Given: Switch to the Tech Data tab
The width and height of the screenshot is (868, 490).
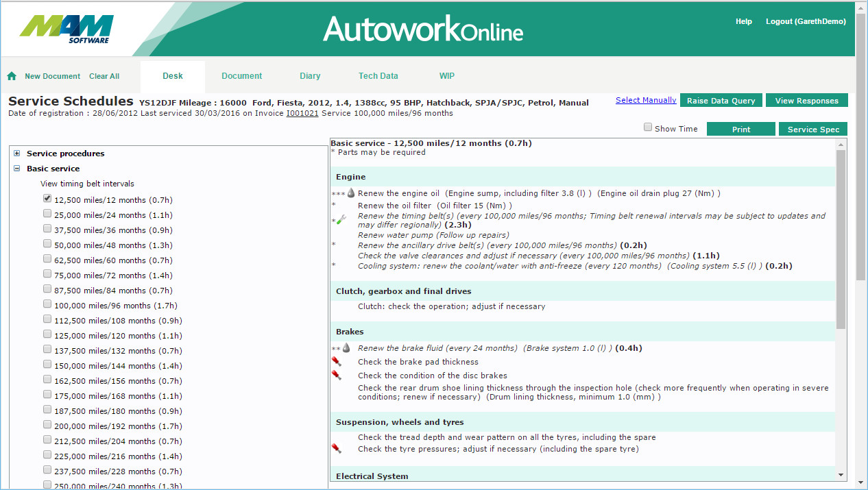Looking at the screenshot, I should click(378, 76).
